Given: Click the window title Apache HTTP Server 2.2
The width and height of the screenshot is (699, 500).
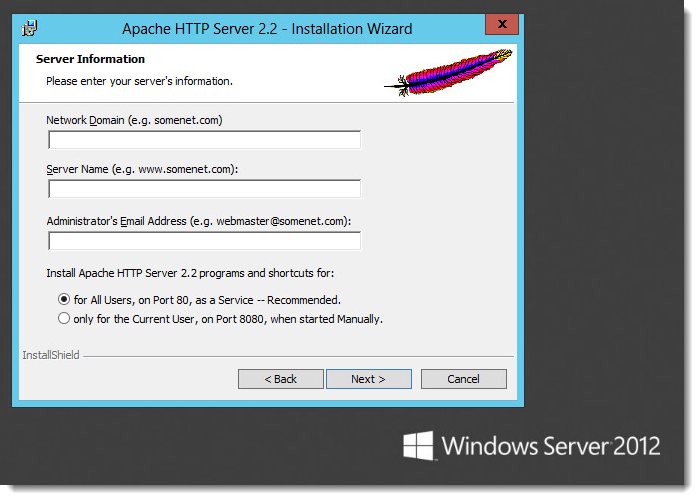Looking at the screenshot, I should point(267,29).
